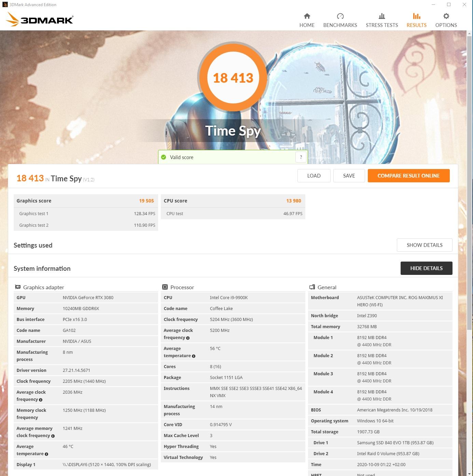Click the 3DMark title bar app icon
The image size is (473, 476).
click(x=5, y=4)
